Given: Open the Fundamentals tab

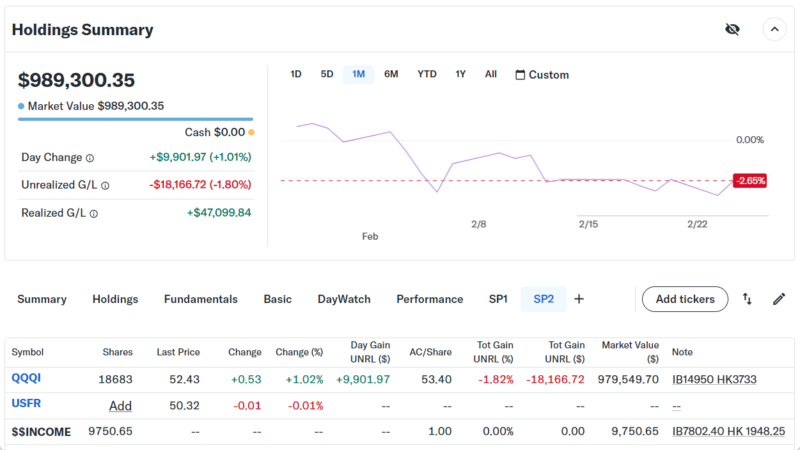Looking at the screenshot, I should tap(201, 299).
